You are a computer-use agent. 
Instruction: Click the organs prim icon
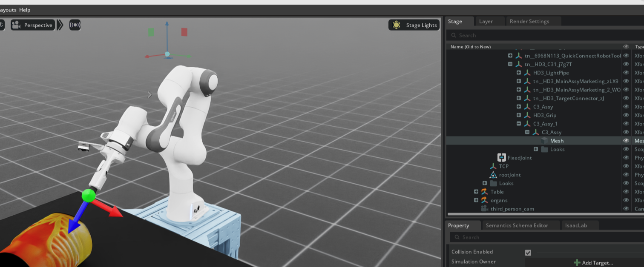click(484, 200)
